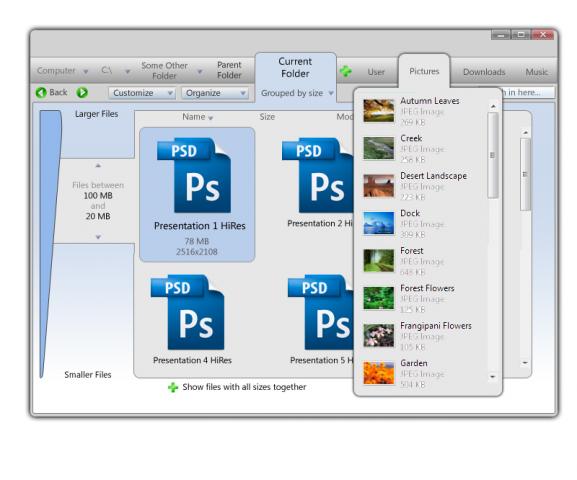Image resolution: width=577 pixels, height=480 pixels.
Task: Expand the Grouped by size dropdown
Action: point(297,93)
